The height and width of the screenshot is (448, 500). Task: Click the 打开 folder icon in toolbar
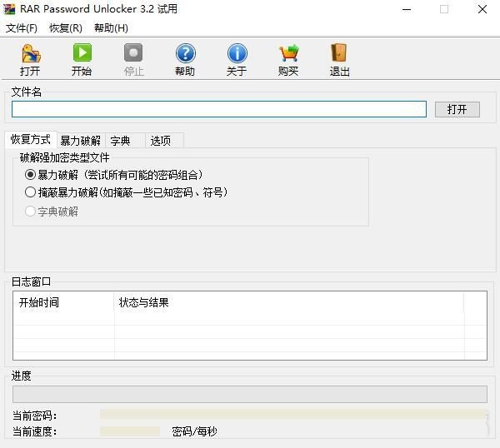[31, 53]
